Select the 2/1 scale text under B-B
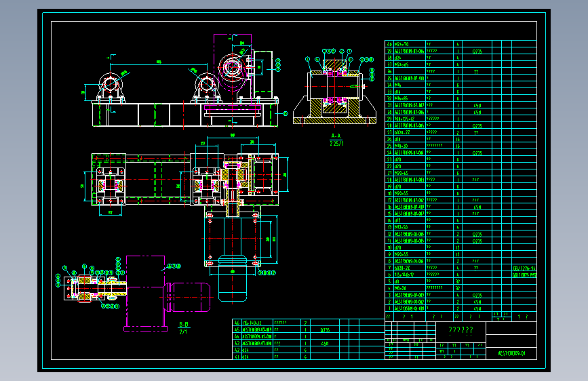Image resolution: width=588 pixels, height=381 pixels. (183, 332)
